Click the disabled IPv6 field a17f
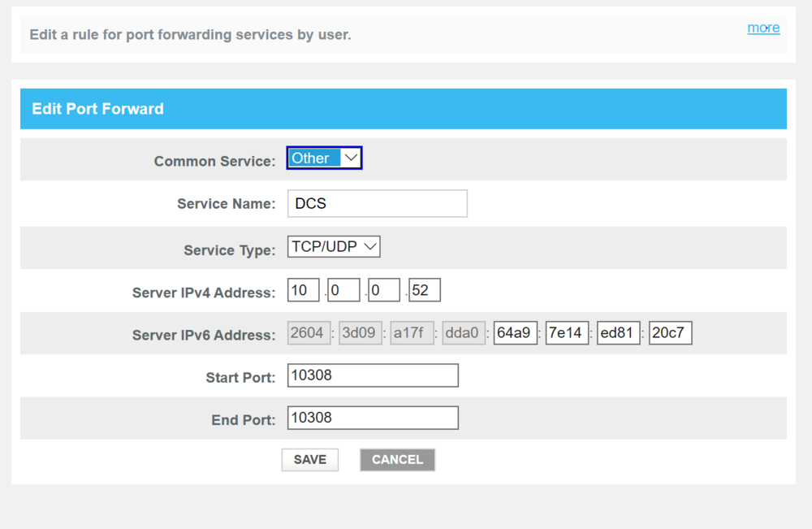The width and height of the screenshot is (812, 529). (412, 333)
